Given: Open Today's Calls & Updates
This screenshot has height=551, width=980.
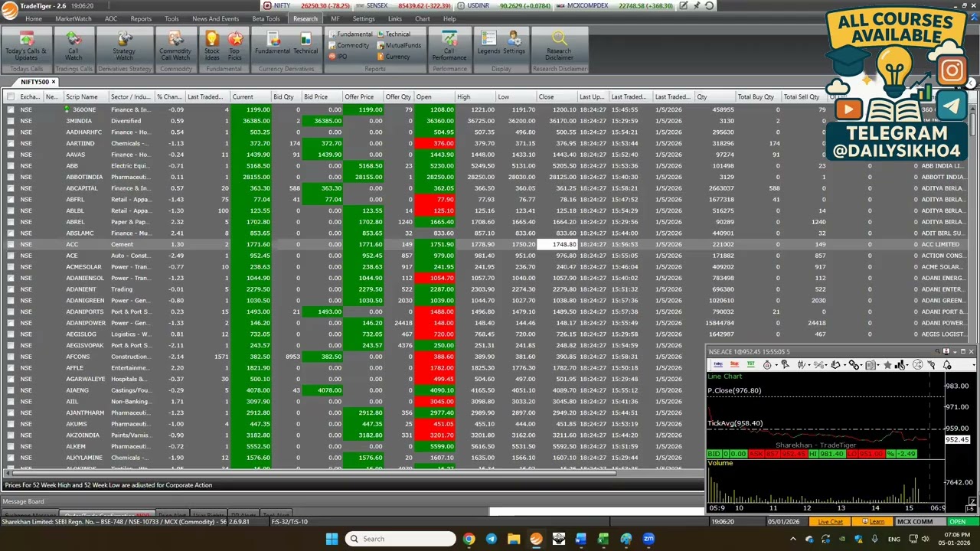Looking at the screenshot, I should coord(26,45).
